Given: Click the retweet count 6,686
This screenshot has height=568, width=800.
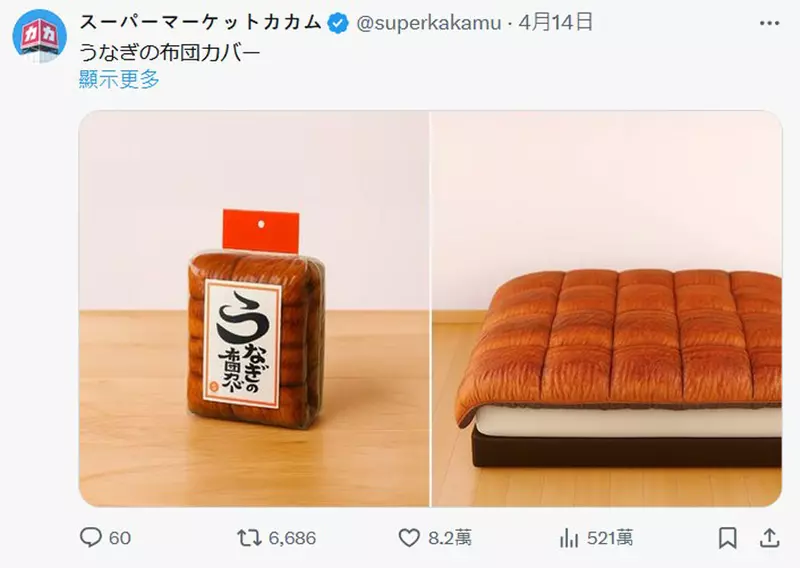Looking at the screenshot, I should (292, 538).
